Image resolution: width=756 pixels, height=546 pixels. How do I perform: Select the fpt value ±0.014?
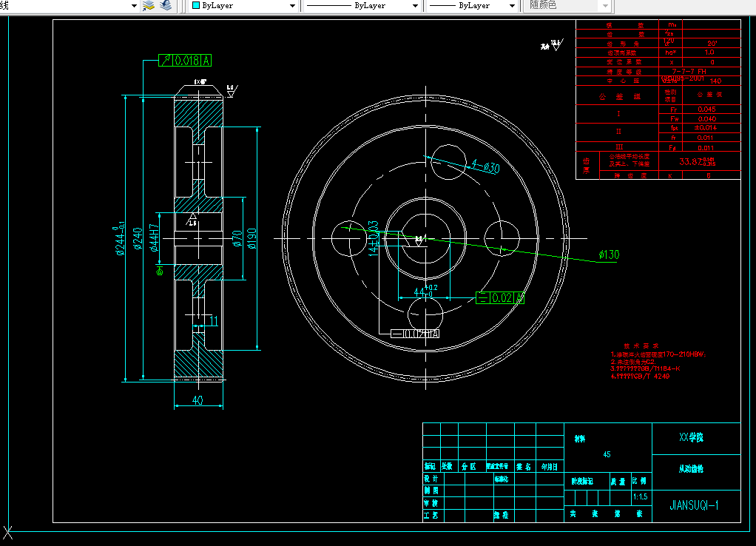pos(706,128)
